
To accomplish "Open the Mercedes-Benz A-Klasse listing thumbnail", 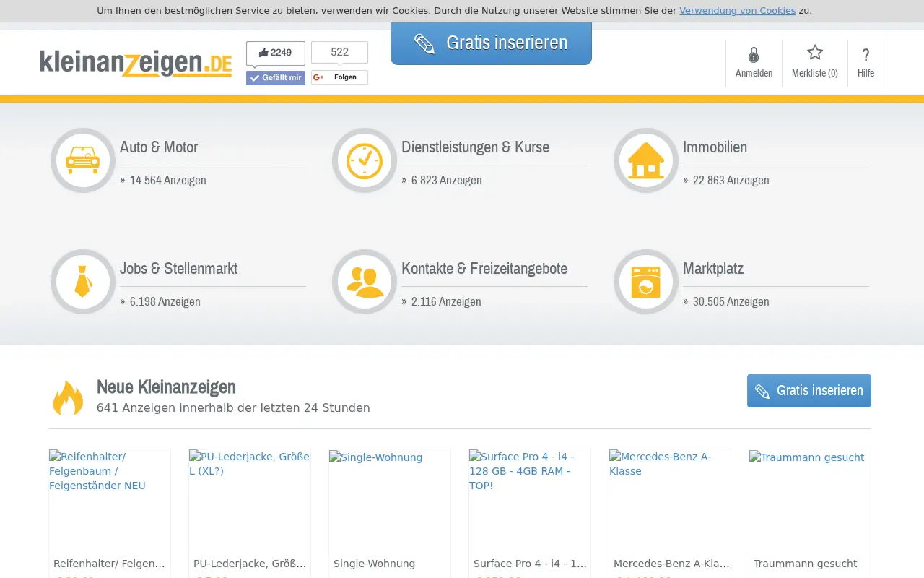I will coord(670,501).
